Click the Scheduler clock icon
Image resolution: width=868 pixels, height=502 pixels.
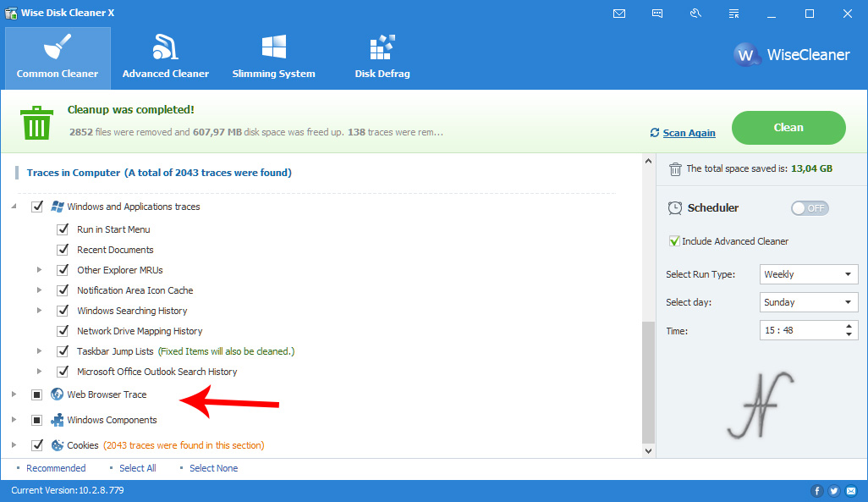[x=675, y=207]
